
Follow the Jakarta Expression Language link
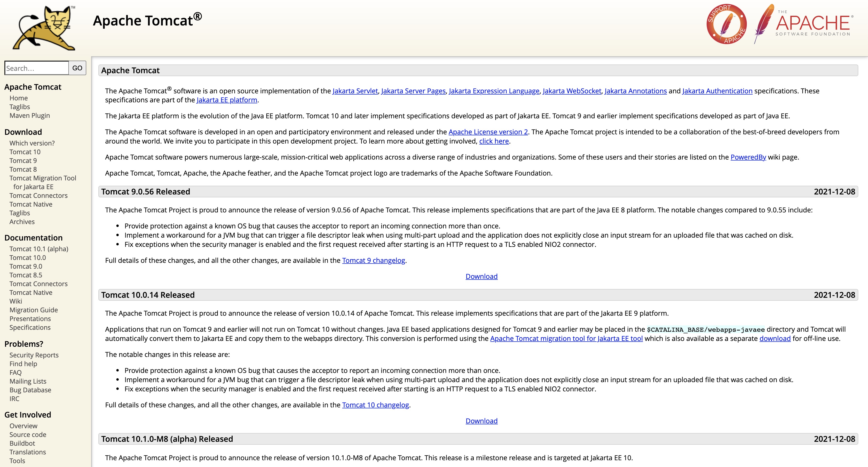click(494, 91)
